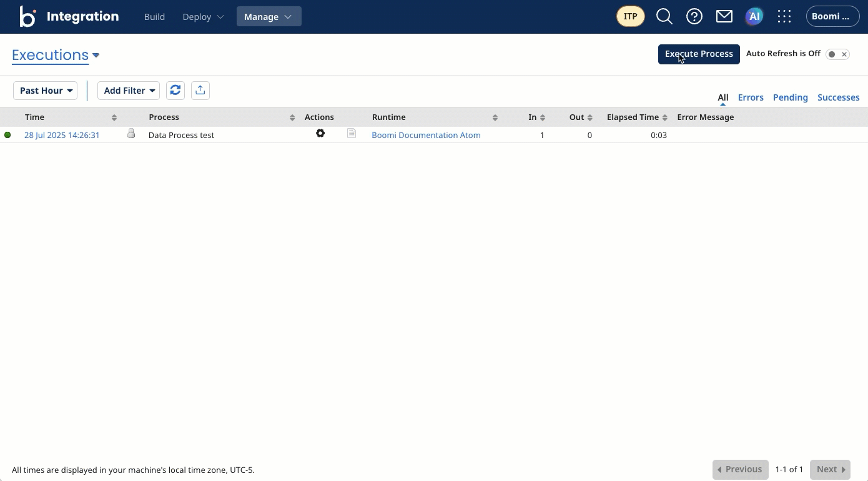Open the Build menu
The height and width of the screenshot is (481, 868).
(154, 17)
